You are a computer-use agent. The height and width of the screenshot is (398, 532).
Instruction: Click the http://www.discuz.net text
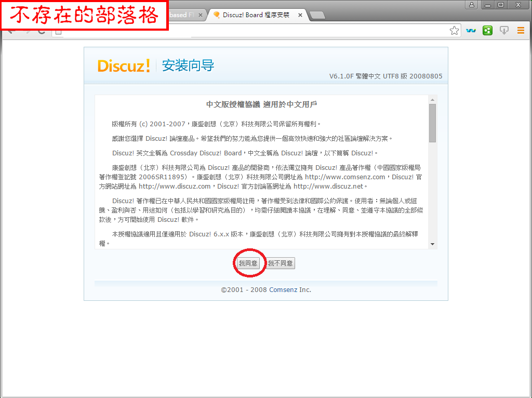(x=328, y=187)
